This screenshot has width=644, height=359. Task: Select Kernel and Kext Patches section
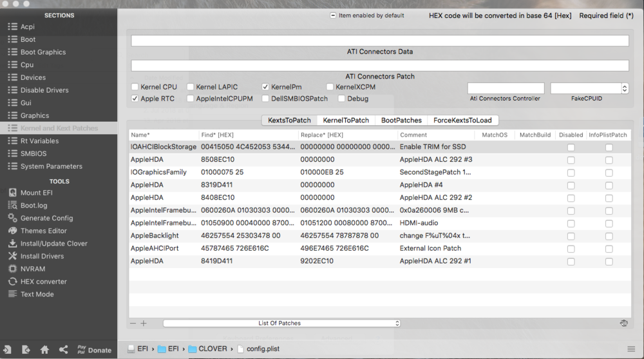59,128
